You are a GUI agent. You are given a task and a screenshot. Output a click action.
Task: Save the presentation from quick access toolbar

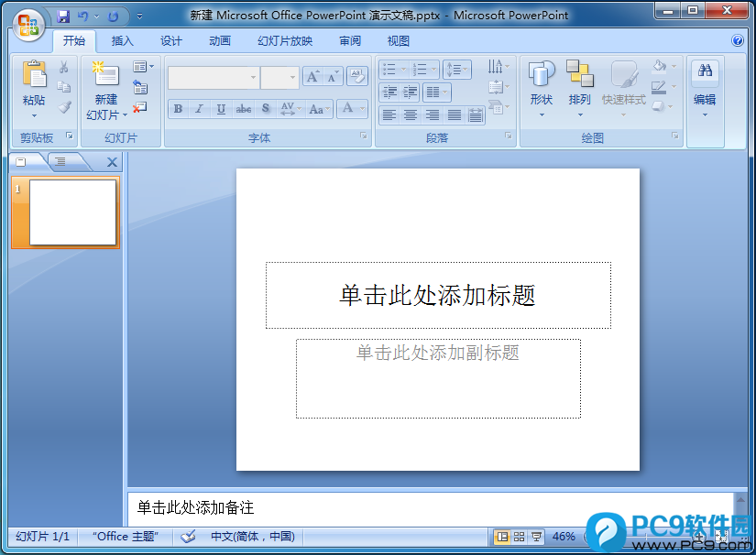[x=63, y=16]
